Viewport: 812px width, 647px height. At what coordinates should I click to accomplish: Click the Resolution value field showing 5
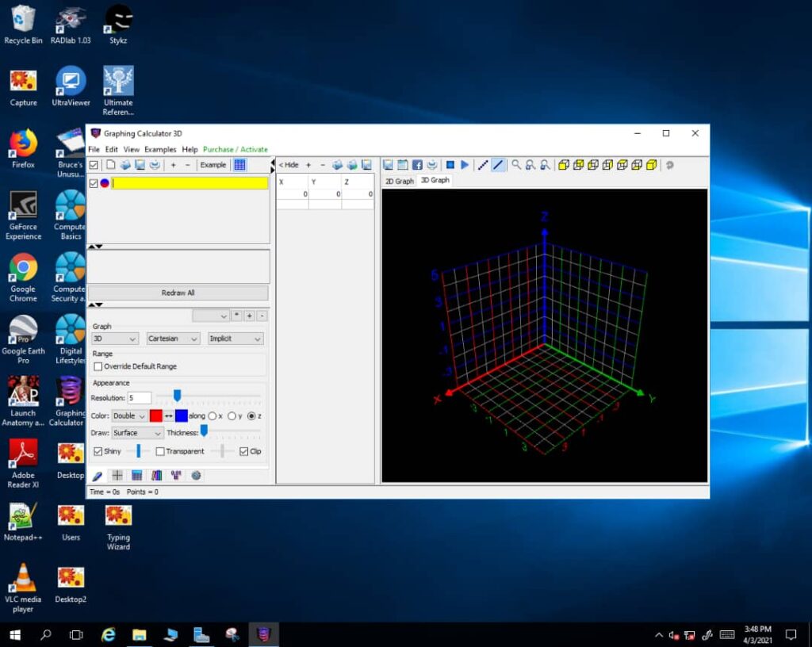point(140,398)
